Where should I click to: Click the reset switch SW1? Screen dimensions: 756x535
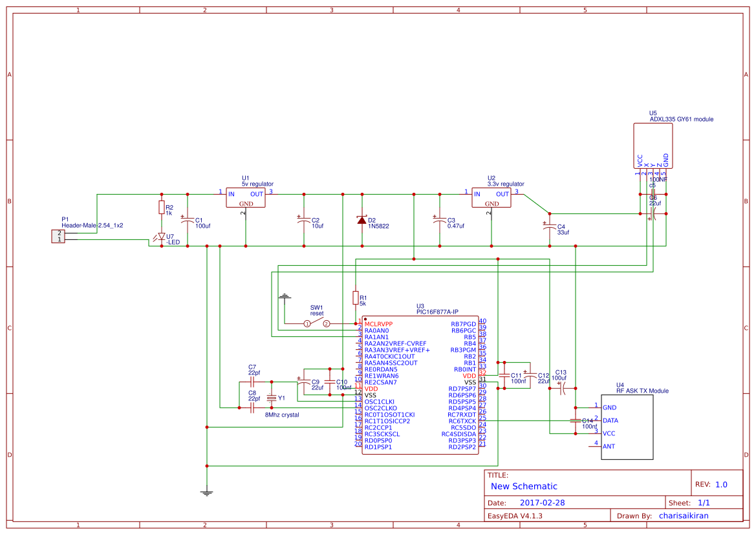tap(317, 323)
